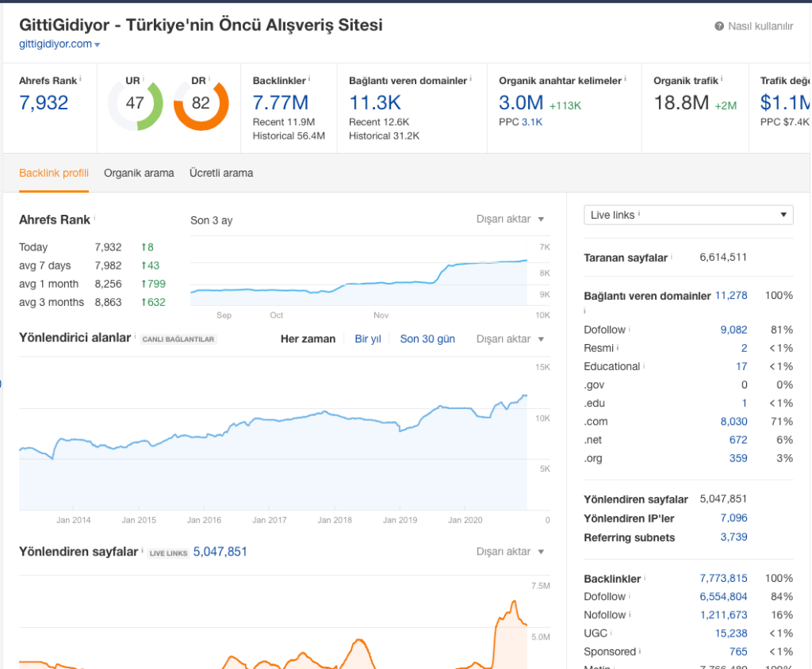Open 672 .net domains count
The image size is (812, 669).
click(x=738, y=440)
